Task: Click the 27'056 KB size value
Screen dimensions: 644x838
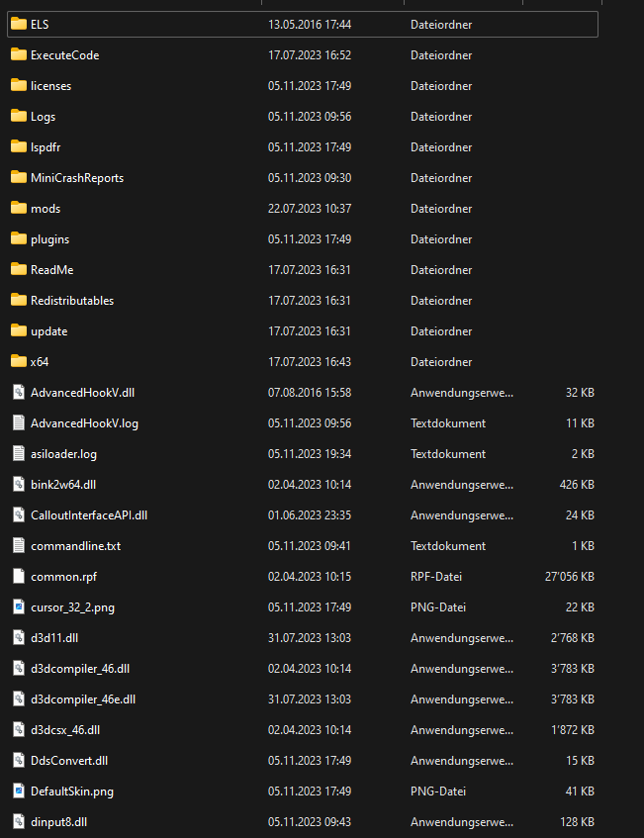Action: click(x=569, y=576)
